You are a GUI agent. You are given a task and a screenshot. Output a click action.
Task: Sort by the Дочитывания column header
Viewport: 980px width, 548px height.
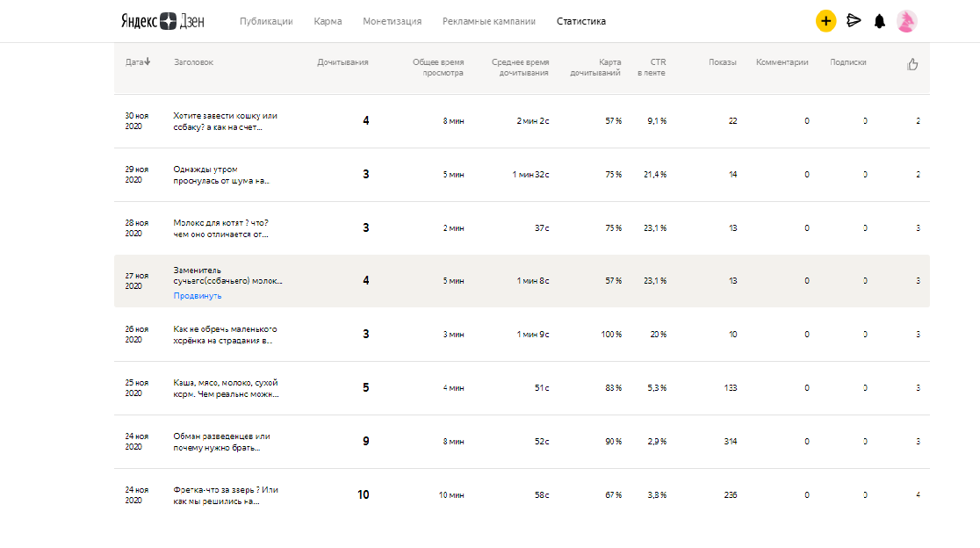(x=342, y=61)
